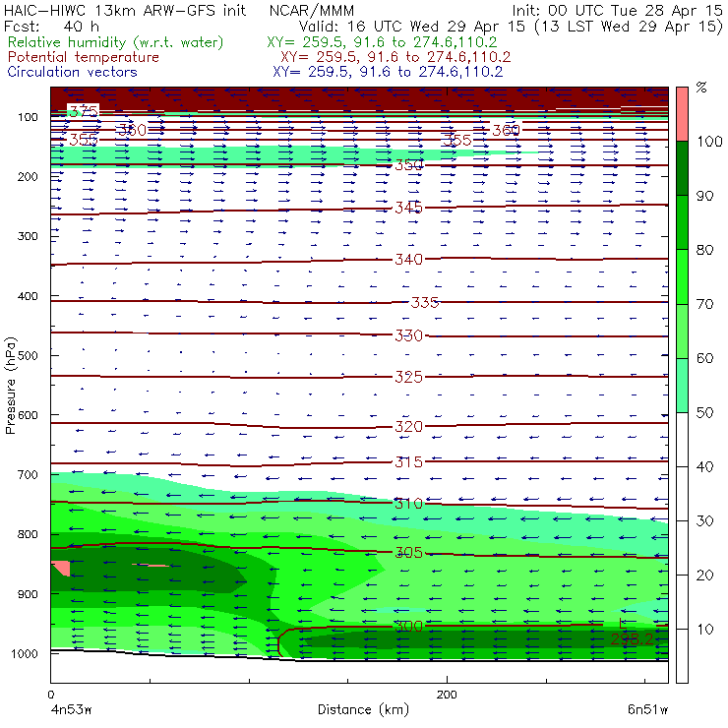
Task: Click the "Distance (km)" axis title
Action: point(363,710)
